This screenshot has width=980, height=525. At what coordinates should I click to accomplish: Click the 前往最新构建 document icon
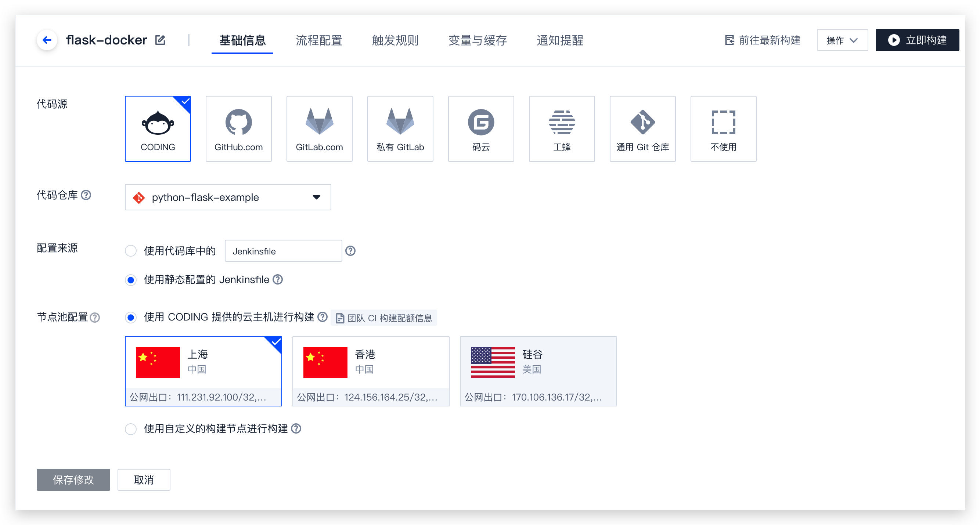(729, 40)
